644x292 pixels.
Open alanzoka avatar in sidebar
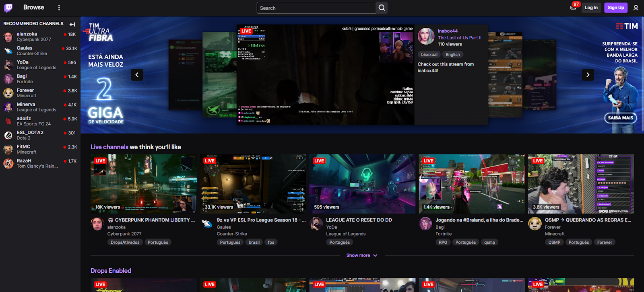(8, 37)
